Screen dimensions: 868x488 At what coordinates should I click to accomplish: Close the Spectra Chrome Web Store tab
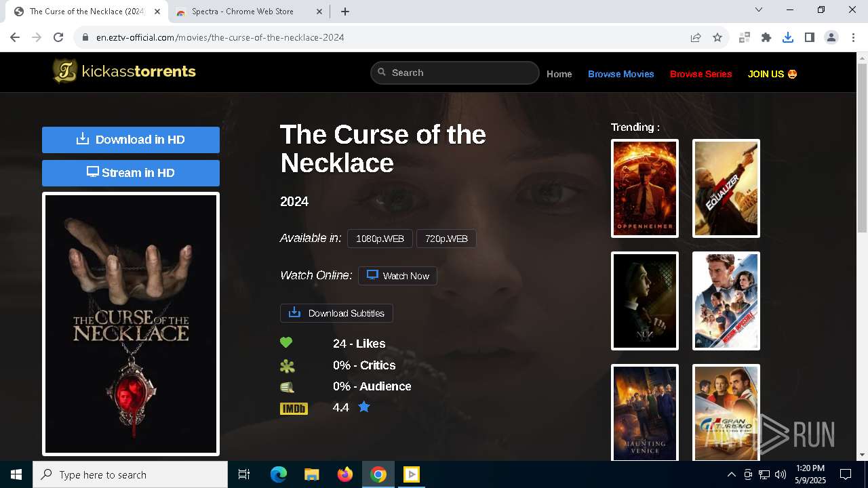[x=319, y=12]
